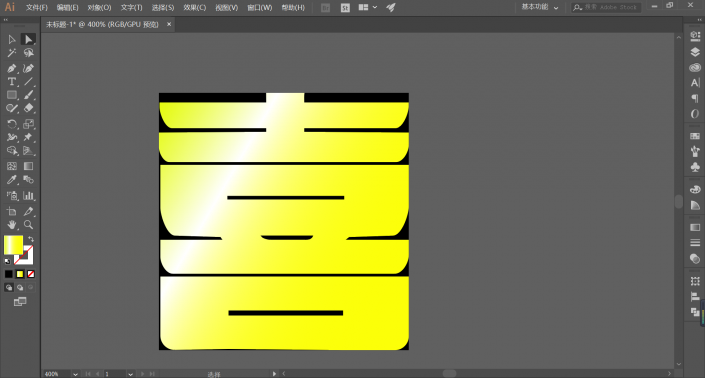This screenshot has height=378, width=705.
Task: Open the zoom level dropdown
Action: coord(75,374)
